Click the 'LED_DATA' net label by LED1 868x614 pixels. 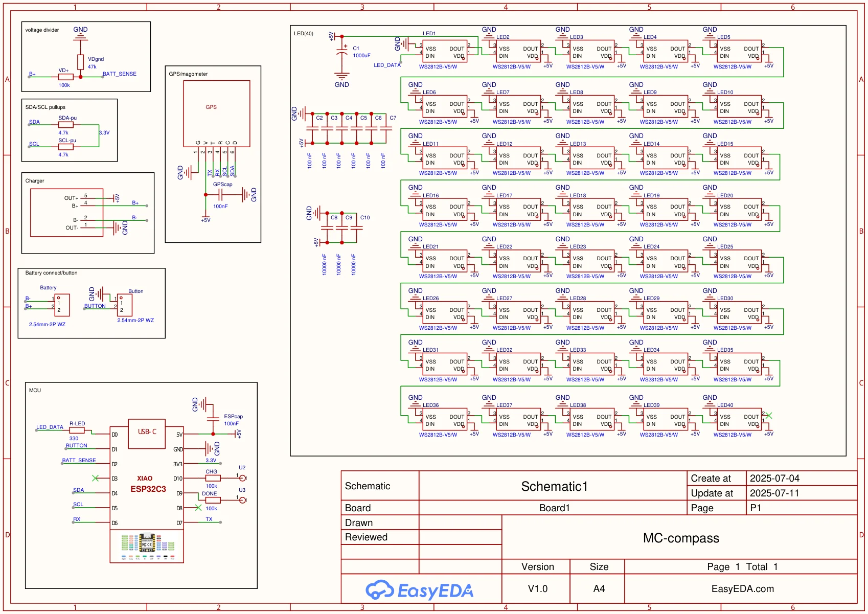[387, 65]
